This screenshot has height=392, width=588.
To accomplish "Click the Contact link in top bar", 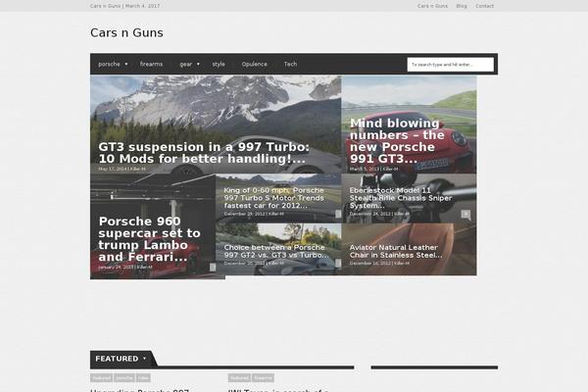I will [484, 6].
